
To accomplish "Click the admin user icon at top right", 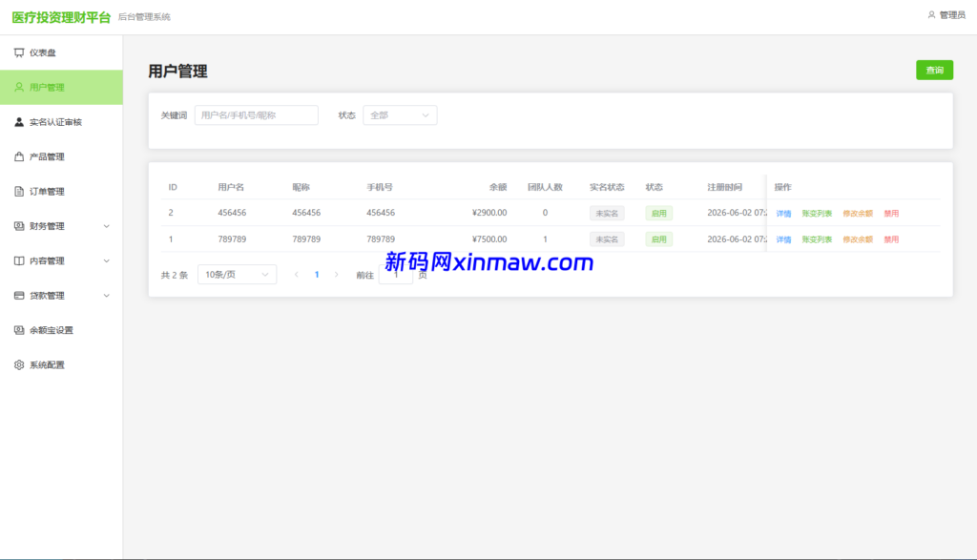I will pyautogui.click(x=931, y=15).
